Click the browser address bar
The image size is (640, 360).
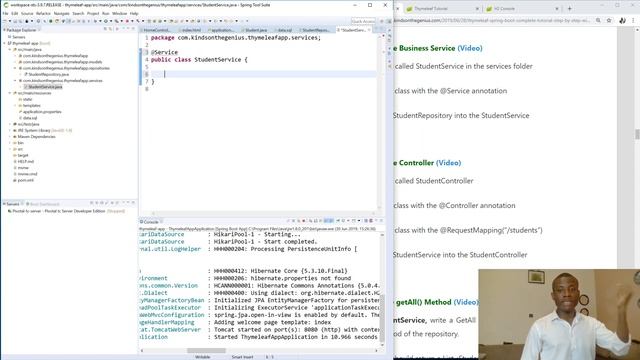(x=492, y=20)
